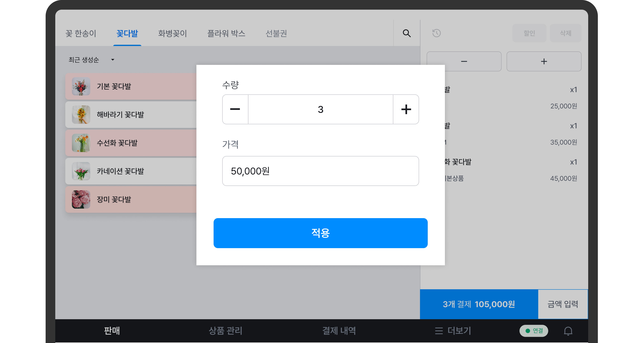Viewport: 644px width, 343px height.
Task: Select the cart item priced 45,000원
Action: click(511, 170)
